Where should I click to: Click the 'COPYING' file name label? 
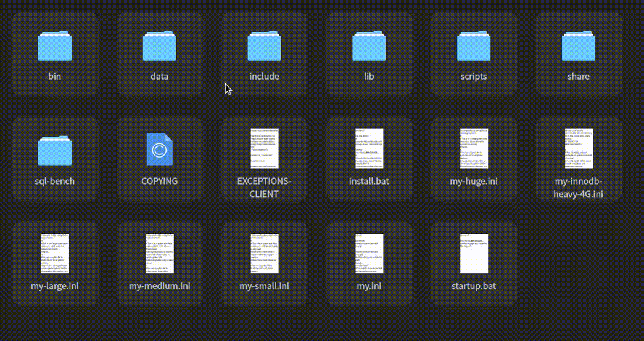pyautogui.click(x=159, y=181)
